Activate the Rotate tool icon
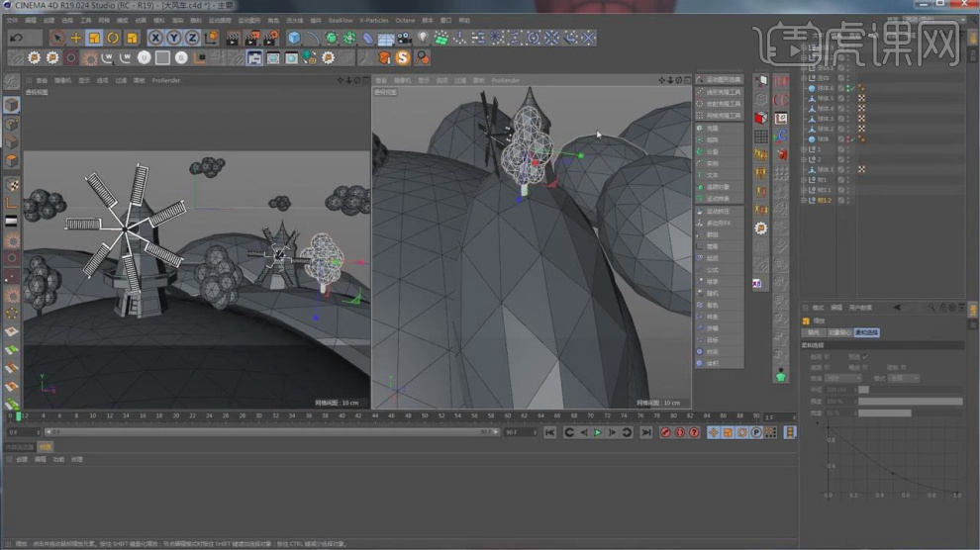This screenshot has height=550, width=980. pos(113,38)
